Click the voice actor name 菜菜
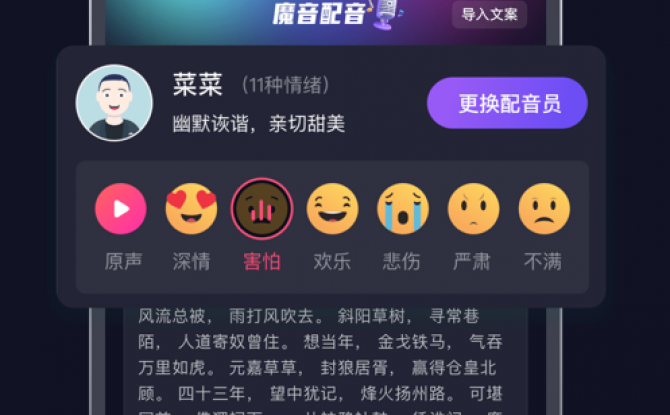This screenshot has height=415, width=670. pos(197,85)
